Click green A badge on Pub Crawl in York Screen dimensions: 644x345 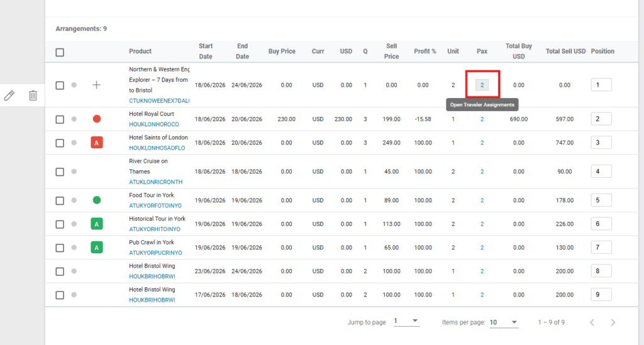pos(97,248)
